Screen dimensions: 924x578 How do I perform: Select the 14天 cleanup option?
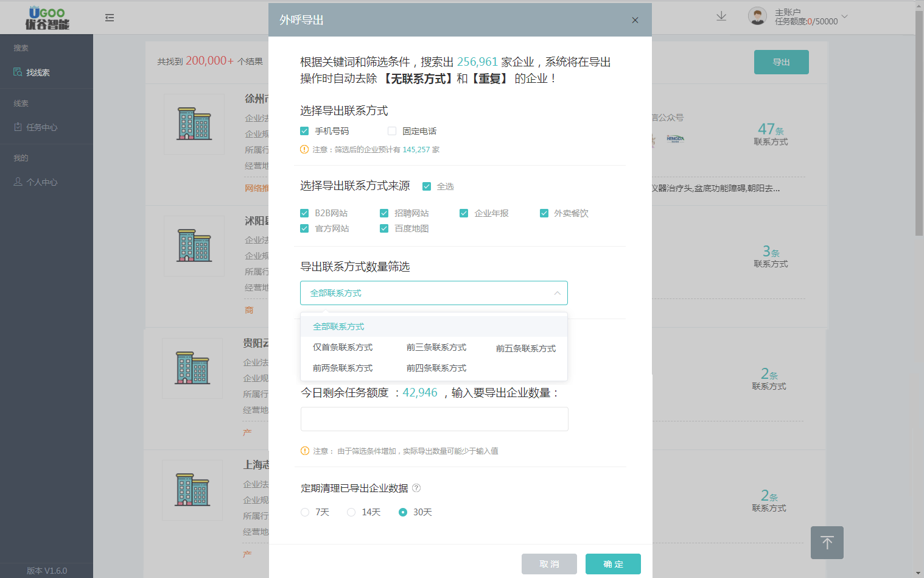click(x=351, y=512)
